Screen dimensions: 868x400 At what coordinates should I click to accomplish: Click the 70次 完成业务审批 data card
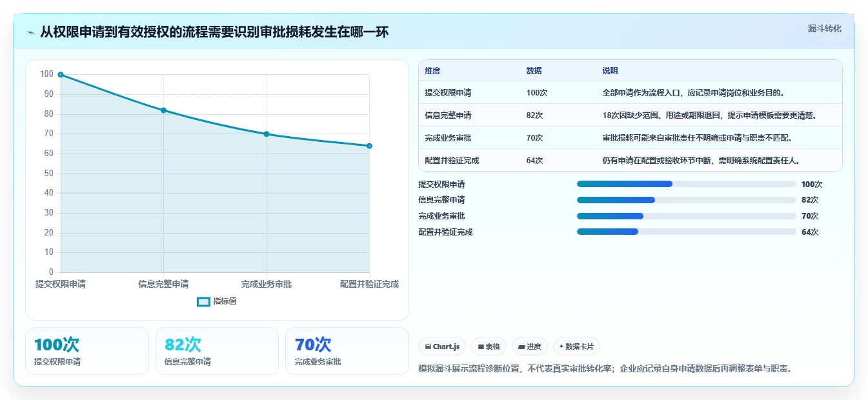[347, 351]
